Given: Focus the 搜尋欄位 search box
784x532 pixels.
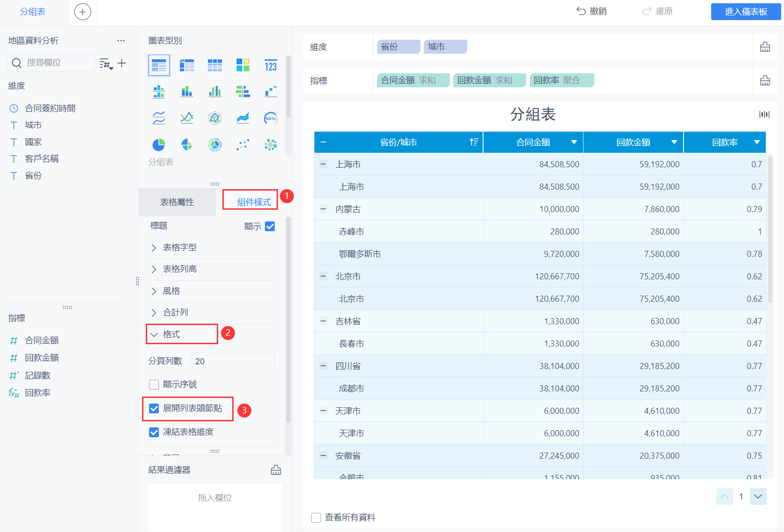Looking at the screenshot, I should pos(51,63).
